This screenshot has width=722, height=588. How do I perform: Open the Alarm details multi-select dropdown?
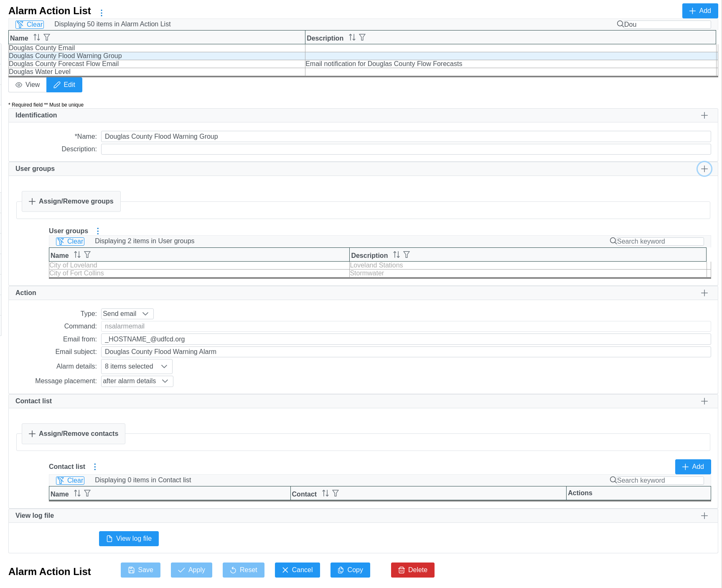click(x=136, y=367)
